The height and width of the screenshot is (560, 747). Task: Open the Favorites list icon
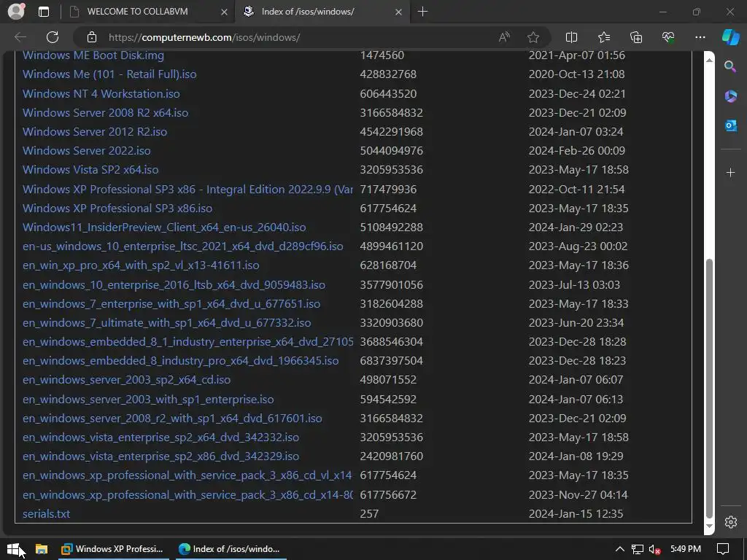603,37
